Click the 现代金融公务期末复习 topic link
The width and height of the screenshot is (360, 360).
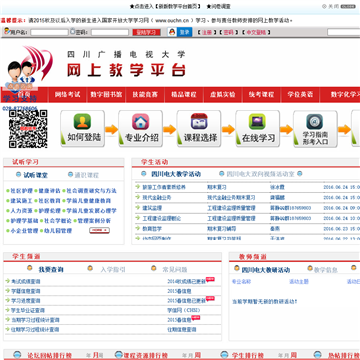[231, 198]
